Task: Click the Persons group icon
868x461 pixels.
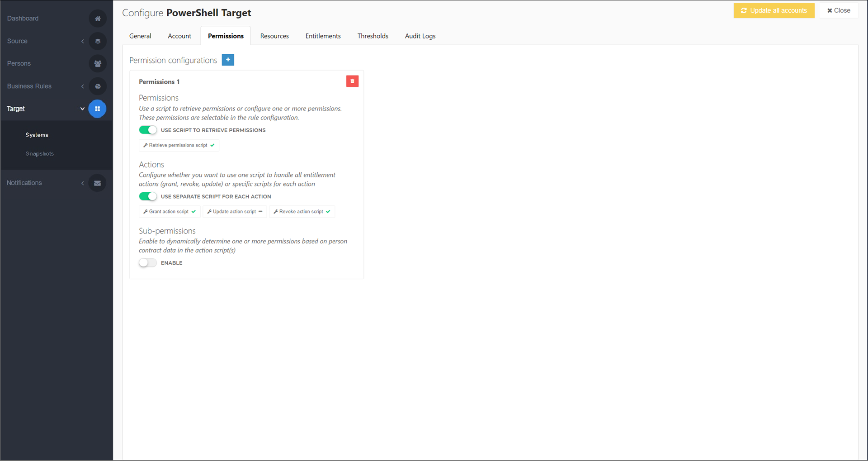Action: (x=98, y=64)
